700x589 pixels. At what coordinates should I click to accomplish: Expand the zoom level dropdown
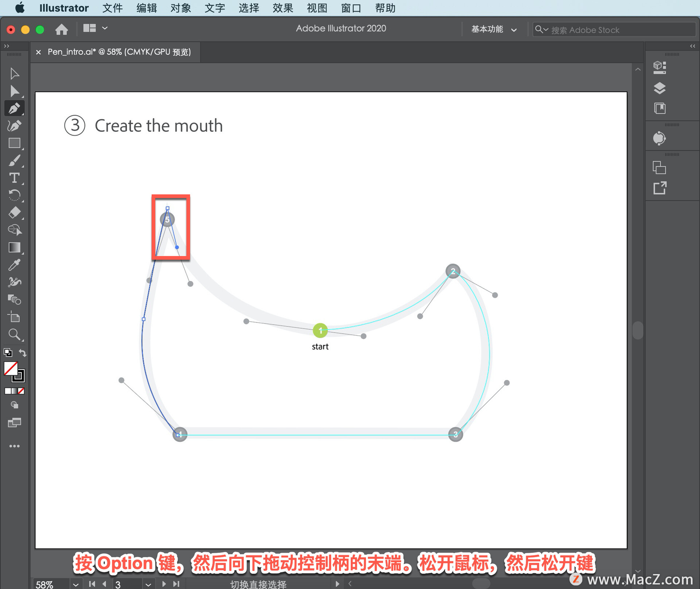point(75,584)
